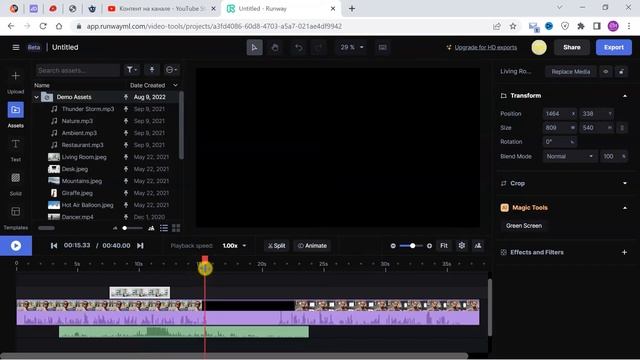Select the pointer selection tool
The image size is (640, 360).
tap(254, 47)
